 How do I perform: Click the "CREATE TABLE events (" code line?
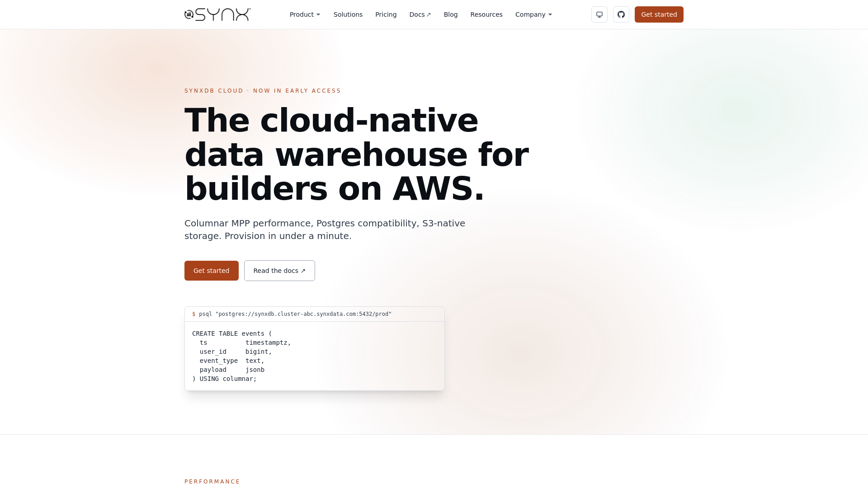[x=232, y=333]
